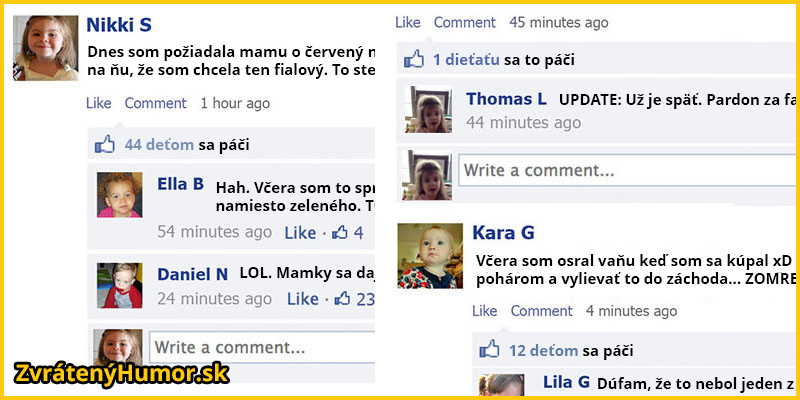The image size is (800, 400).
Task: Click thumbs-up icon beside 1 dieťaťu
Action: point(414,60)
